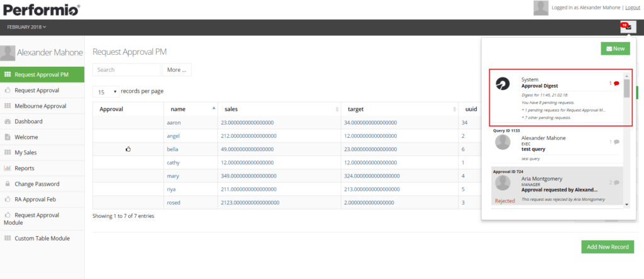Open the test query message title
The image size is (644, 279).
point(533,149)
